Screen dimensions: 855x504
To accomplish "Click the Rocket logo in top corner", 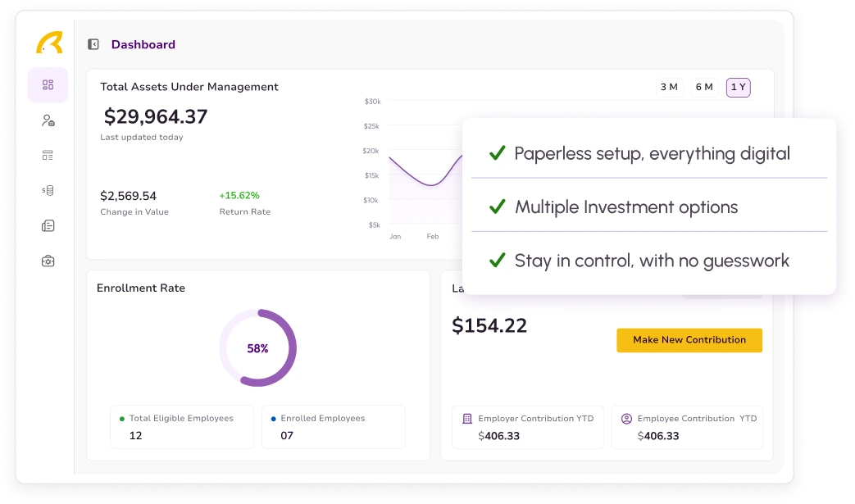I will click(x=48, y=43).
